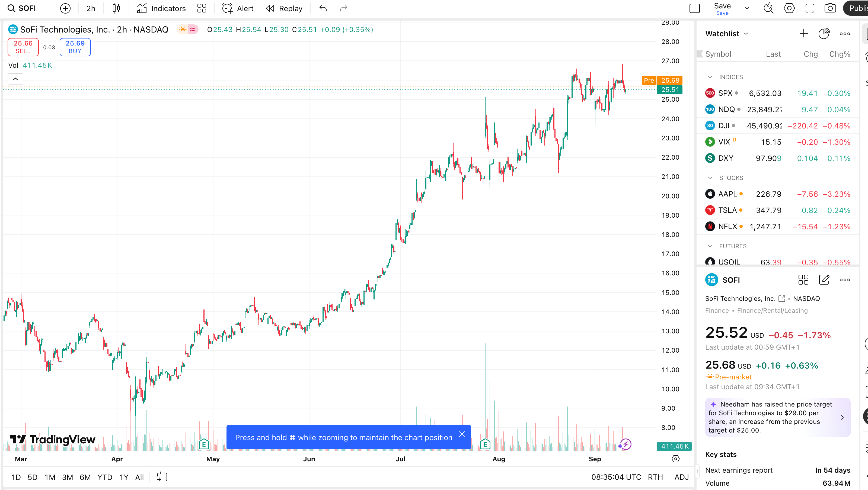The image size is (868, 490).
Task: Toggle ADJ price adjustment
Action: (681, 477)
